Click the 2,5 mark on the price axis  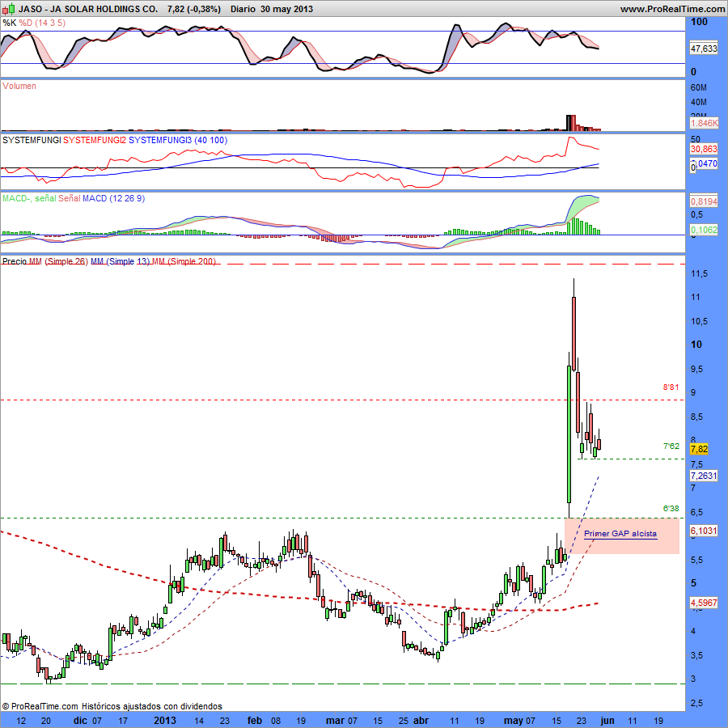pyautogui.click(x=697, y=704)
